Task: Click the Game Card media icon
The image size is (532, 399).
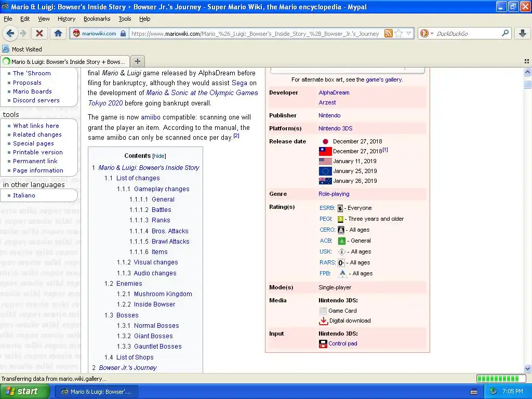Action: (x=323, y=311)
